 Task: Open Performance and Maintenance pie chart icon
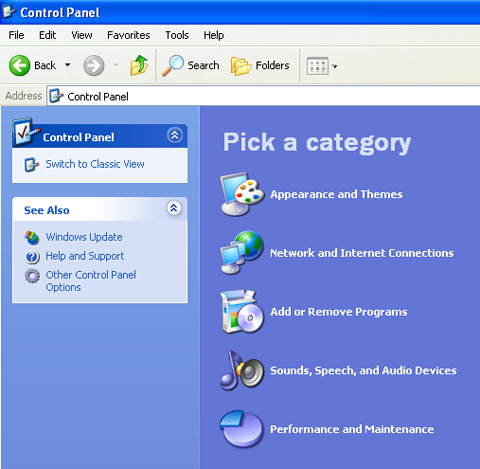[x=242, y=429]
